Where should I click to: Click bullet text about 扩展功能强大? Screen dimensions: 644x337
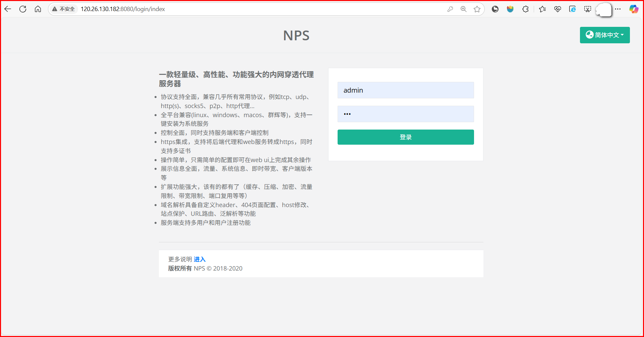pos(236,191)
